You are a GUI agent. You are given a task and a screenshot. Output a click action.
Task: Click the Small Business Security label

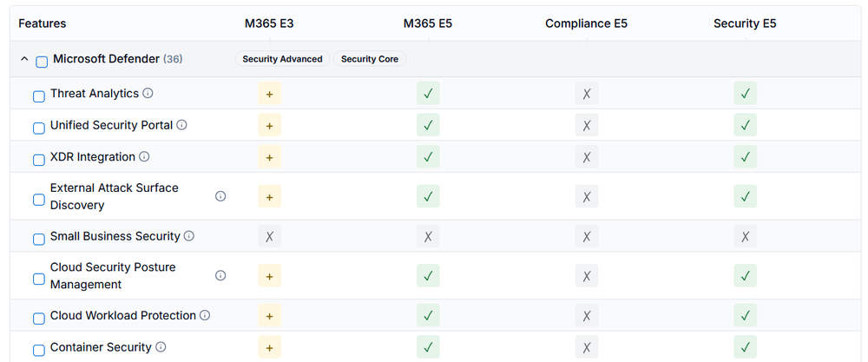(x=115, y=236)
